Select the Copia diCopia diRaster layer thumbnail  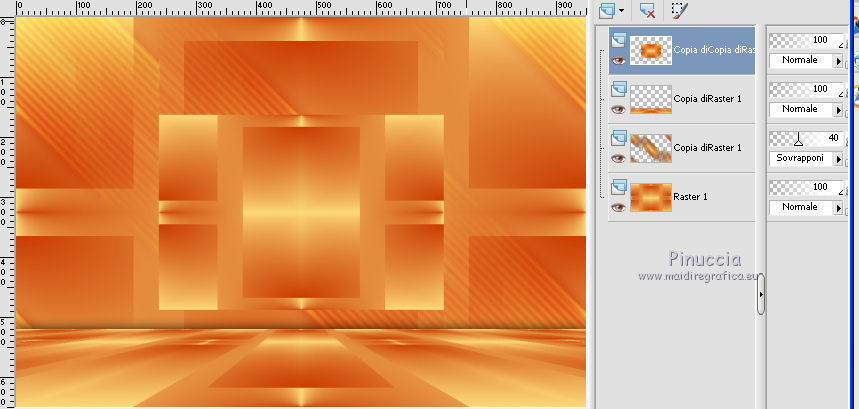click(x=651, y=50)
